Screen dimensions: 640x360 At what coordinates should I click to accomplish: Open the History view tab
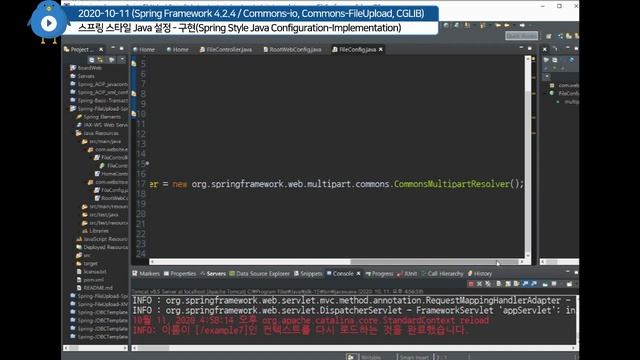pos(480,273)
